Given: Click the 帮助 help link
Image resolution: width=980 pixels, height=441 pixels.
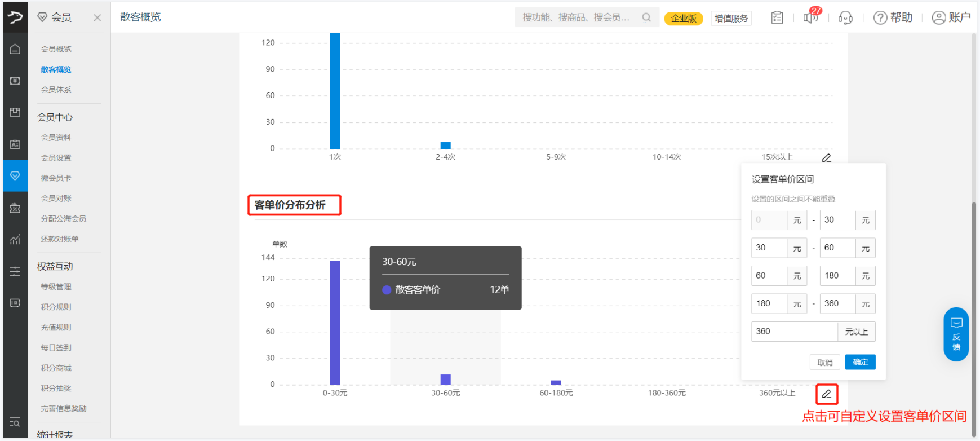Looking at the screenshot, I should [x=893, y=17].
